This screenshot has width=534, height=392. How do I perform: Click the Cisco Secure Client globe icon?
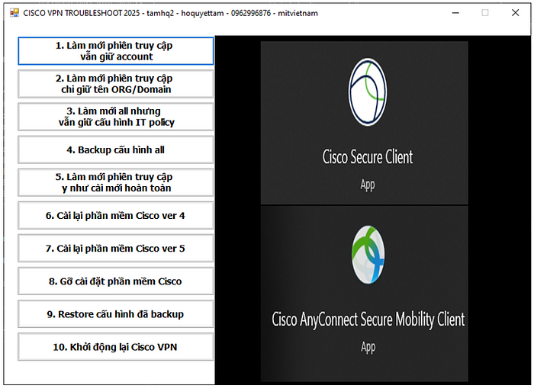368,92
